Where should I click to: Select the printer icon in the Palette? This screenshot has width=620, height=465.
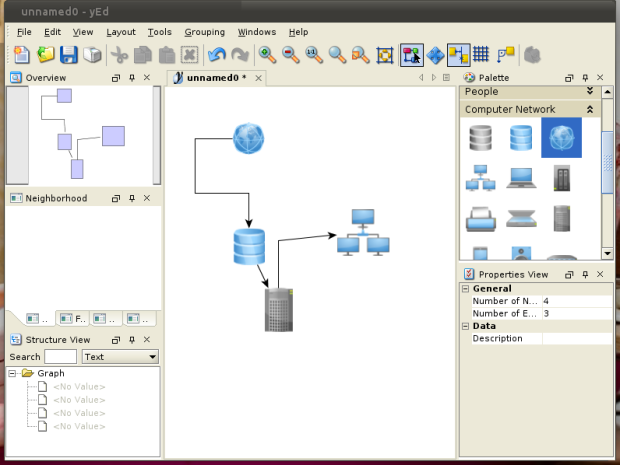(481, 217)
